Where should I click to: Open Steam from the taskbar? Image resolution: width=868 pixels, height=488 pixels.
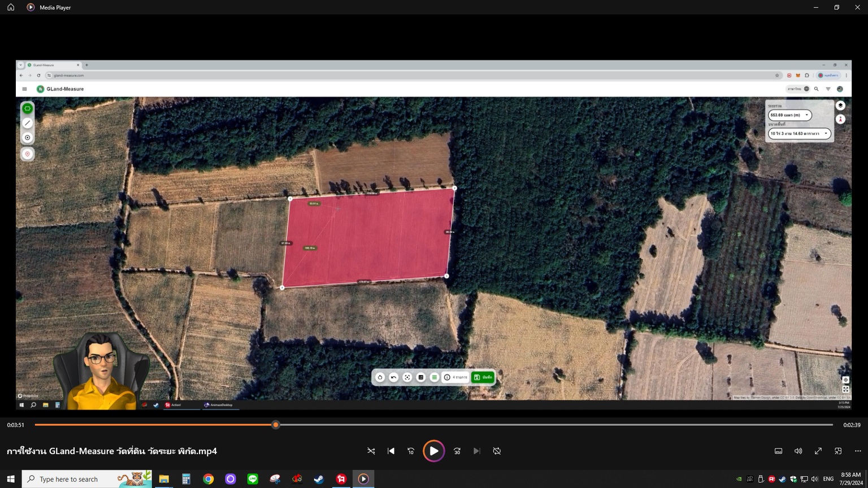pos(319,479)
